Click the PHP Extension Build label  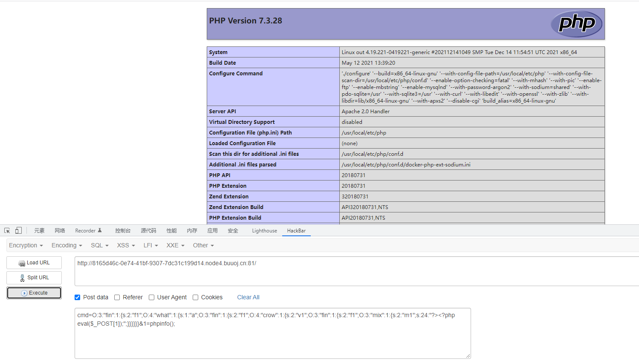point(235,218)
